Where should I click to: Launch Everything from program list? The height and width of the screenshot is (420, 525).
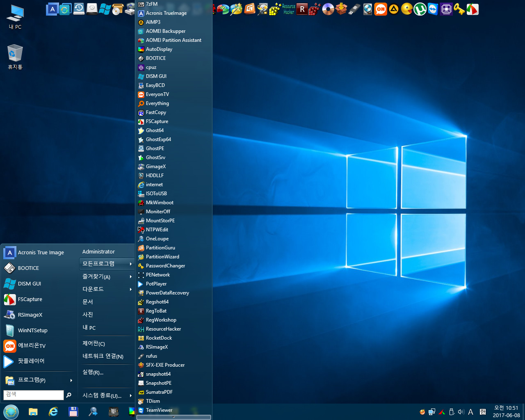tap(174, 103)
